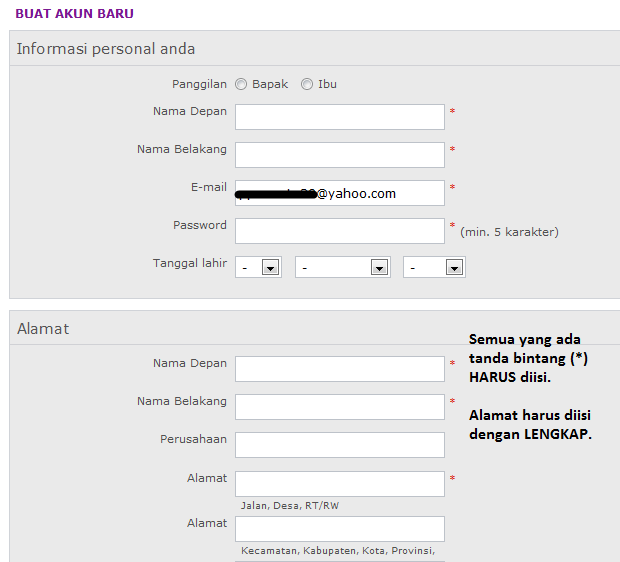The image size is (620, 562).
Task: Click the Alamat section header
Action: pyautogui.click(x=43, y=328)
